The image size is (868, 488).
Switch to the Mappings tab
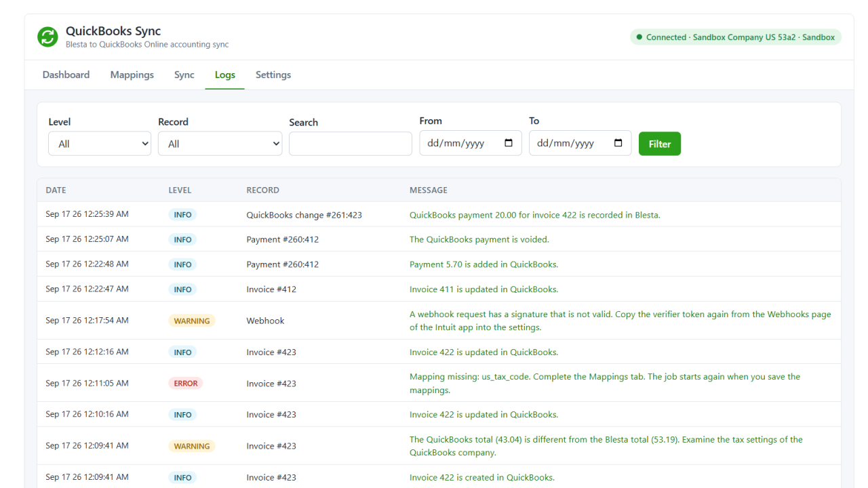point(132,75)
